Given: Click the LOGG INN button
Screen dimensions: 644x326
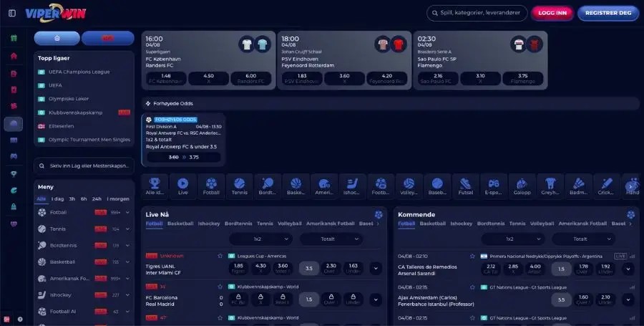Looking at the screenshot, I should (552, 13).
